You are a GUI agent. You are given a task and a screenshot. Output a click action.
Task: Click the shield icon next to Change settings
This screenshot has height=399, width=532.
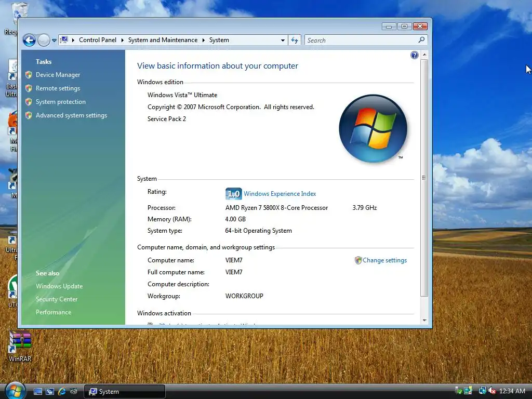pos(358,260)
